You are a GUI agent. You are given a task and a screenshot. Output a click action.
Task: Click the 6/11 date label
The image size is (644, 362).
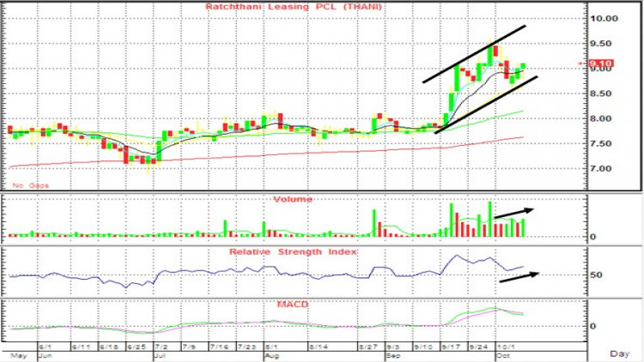pos(82,347)
